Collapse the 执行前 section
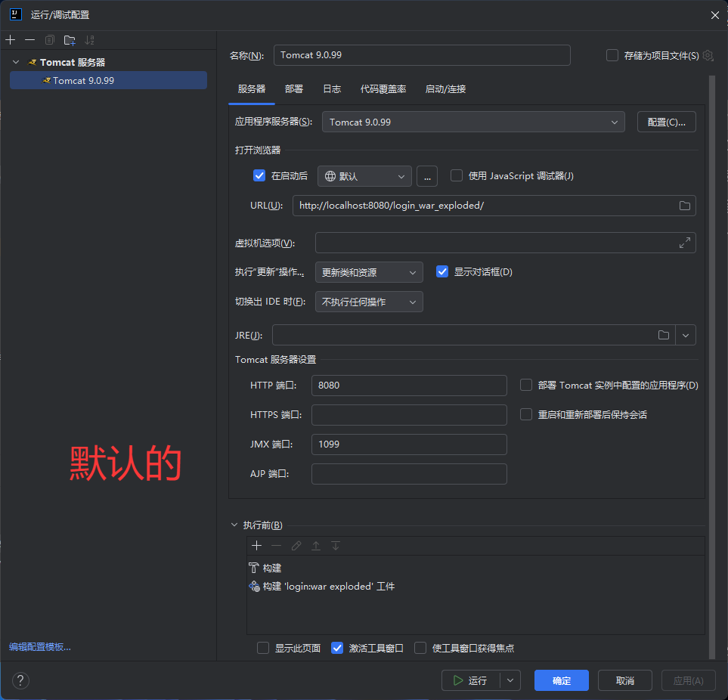Screen dimensions: 728x700 (x=234, y=525)
